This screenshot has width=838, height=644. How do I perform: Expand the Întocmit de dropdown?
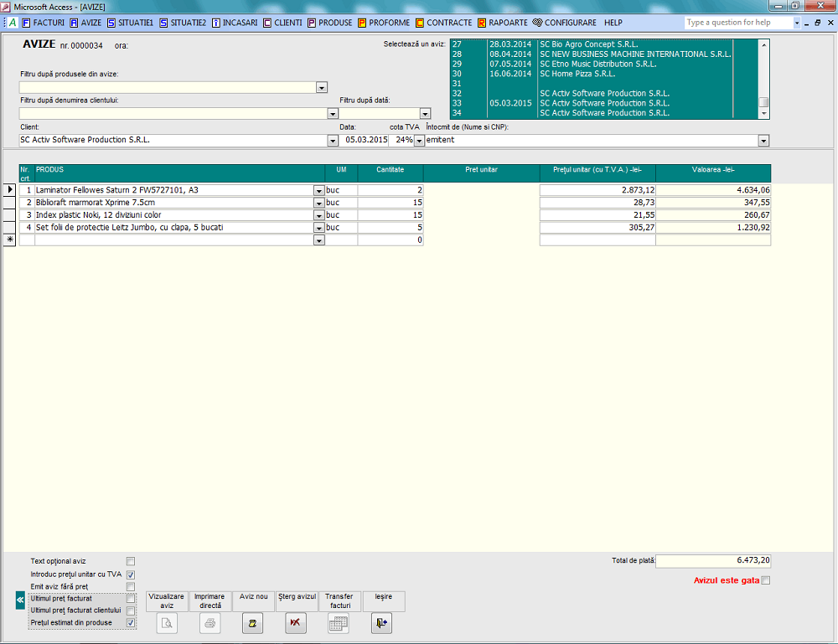tap(763, 141)
